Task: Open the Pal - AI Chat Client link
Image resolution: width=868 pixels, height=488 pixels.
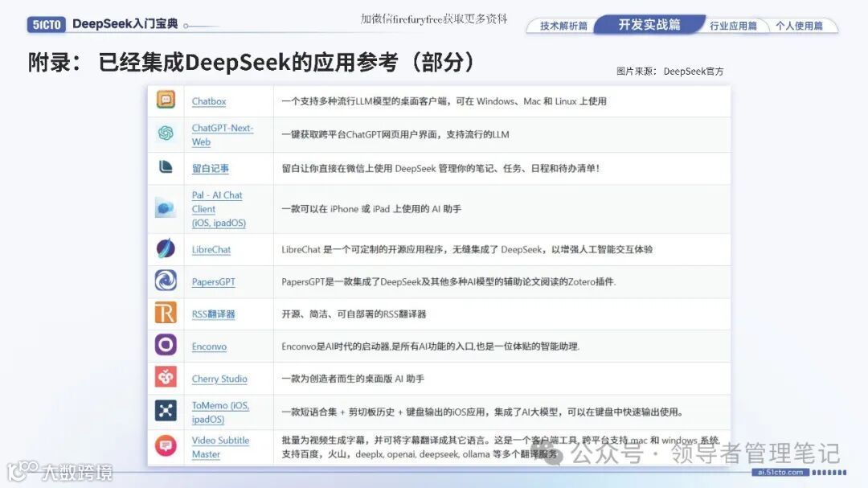Action: 219,209
